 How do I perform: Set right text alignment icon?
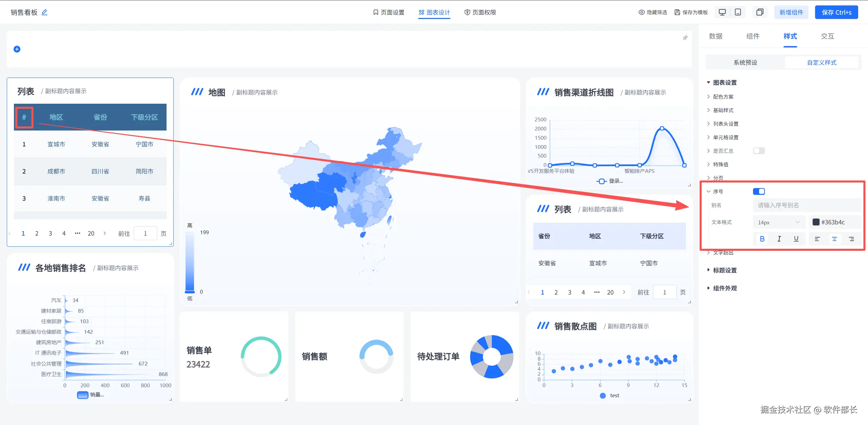(x=851, y=239)
